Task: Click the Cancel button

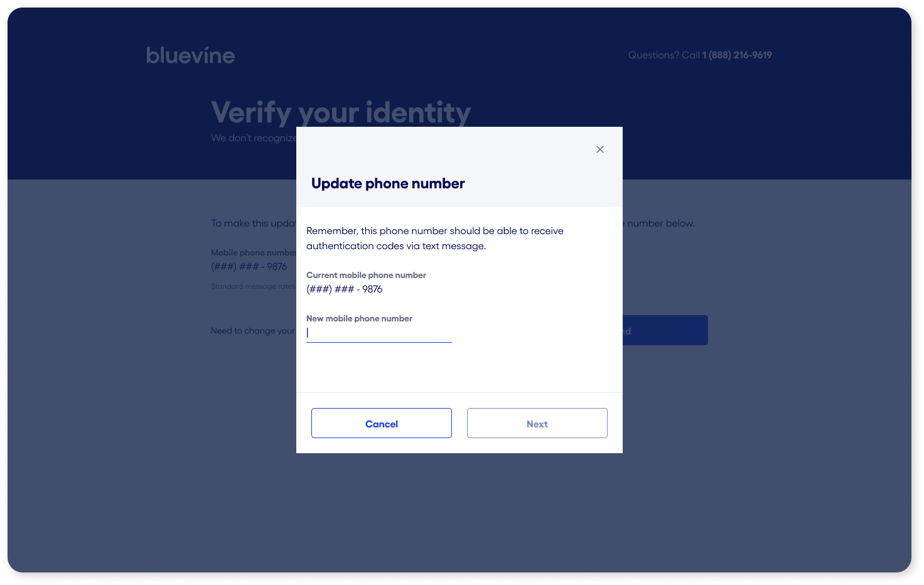Action: click(x=381, y=423)
